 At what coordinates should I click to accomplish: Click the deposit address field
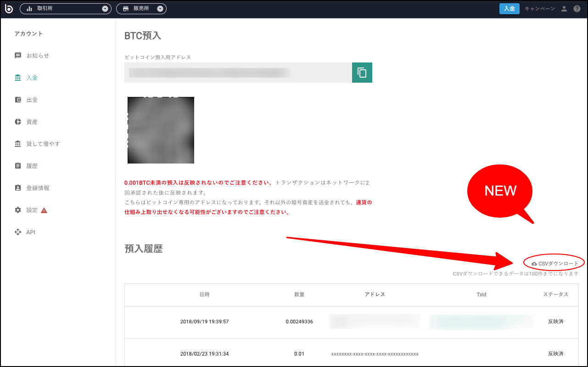point(238,73)
